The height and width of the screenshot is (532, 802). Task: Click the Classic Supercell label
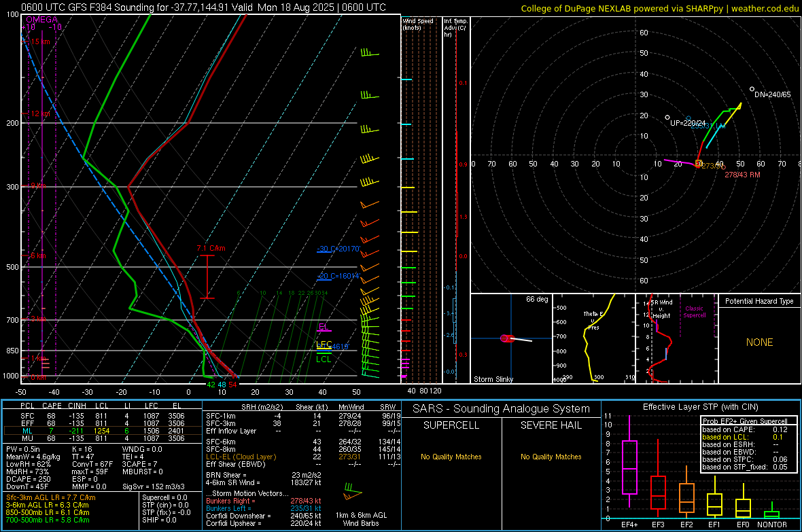[x=694, y=312]
